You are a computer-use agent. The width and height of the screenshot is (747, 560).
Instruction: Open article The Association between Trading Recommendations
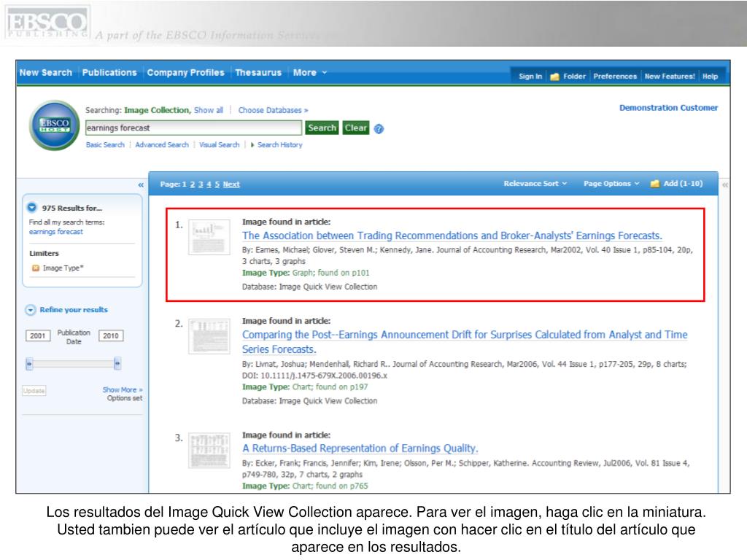[452, 236]
